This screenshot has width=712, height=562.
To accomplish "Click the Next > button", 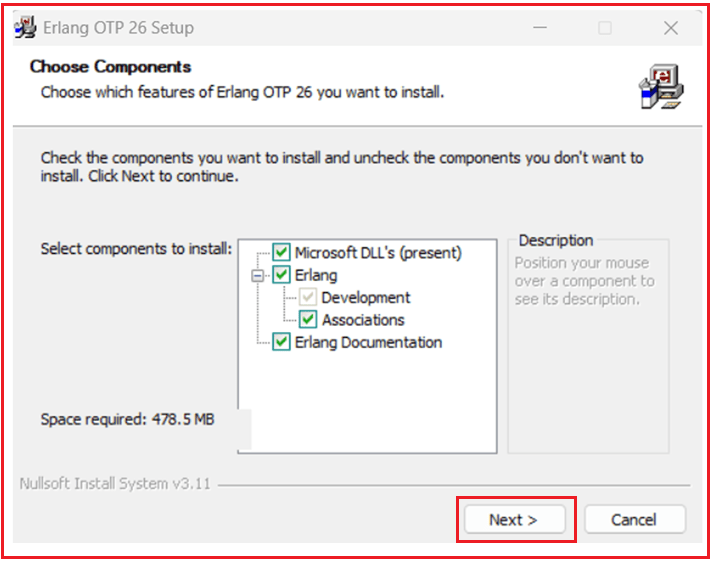I will [x=514, y=519].
